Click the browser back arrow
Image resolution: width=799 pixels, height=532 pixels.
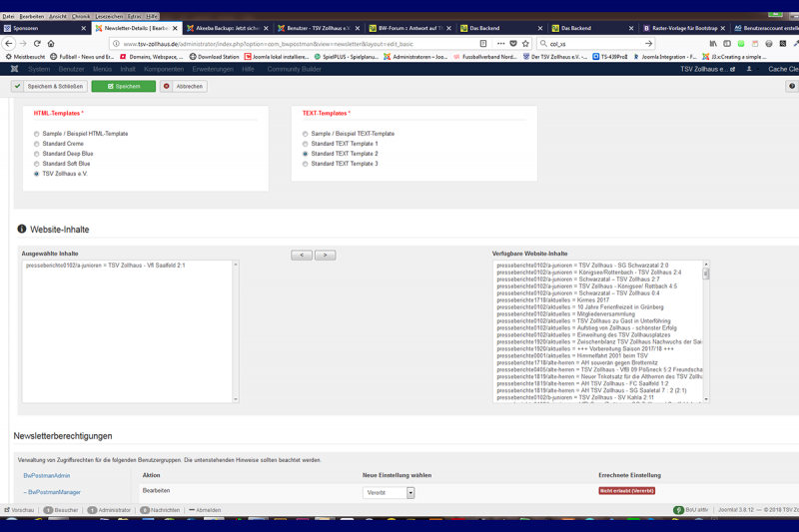(9, 44)
